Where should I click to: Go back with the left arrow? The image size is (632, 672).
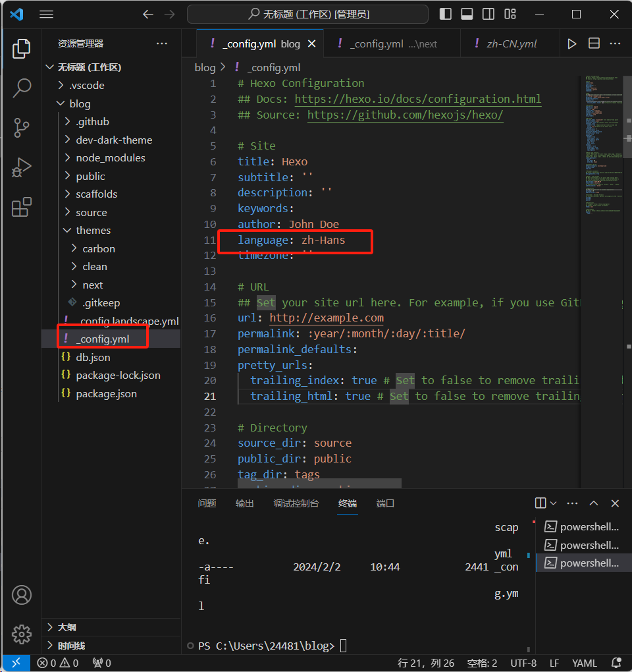coord(148,14)
